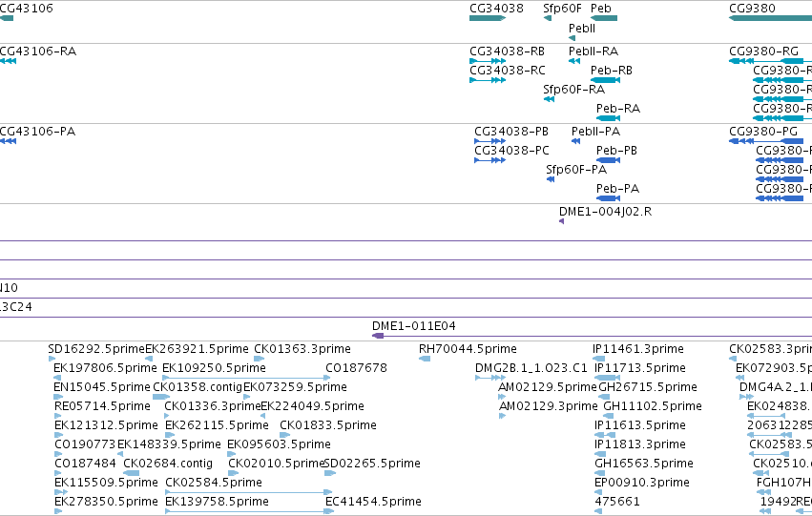Click the PebII gene label
Image resolution: width=812 pixels, height=516 pixels.
pyautogui.click(x=581, y=29)
